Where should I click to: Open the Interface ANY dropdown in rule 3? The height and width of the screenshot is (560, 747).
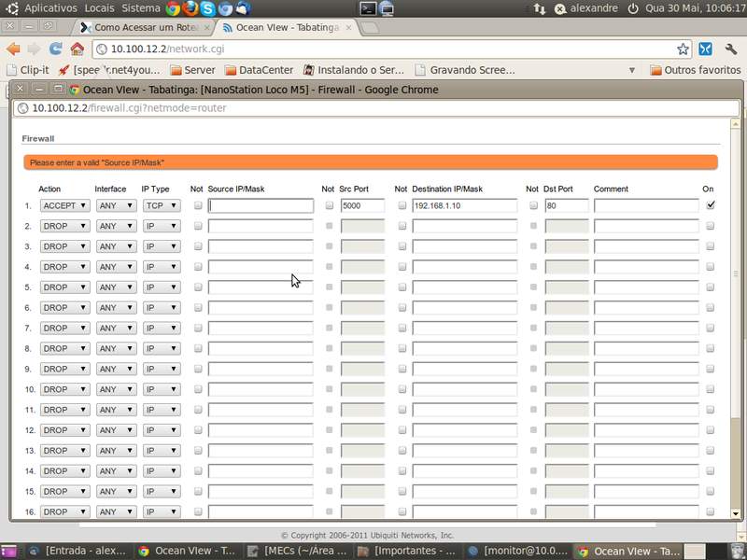coord(116,246)
